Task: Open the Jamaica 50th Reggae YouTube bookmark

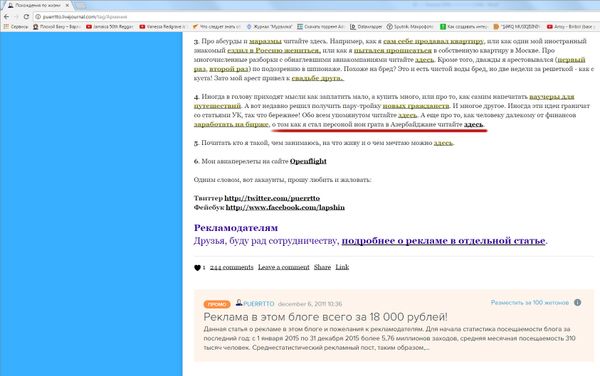Action: [x=109, y=27]
